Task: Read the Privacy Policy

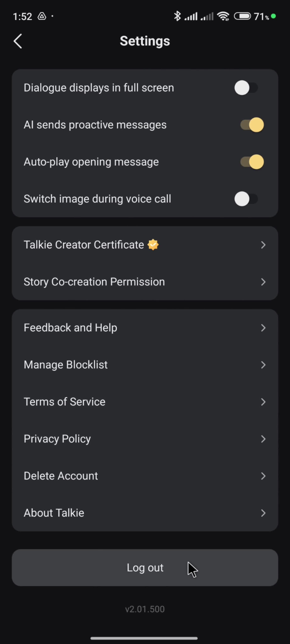Action: pos(145,439)
